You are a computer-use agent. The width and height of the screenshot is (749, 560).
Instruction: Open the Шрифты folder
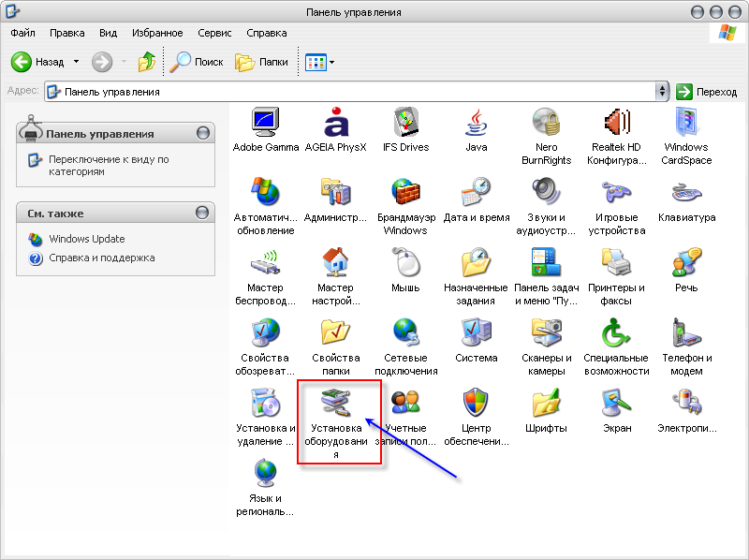[546, 410]
